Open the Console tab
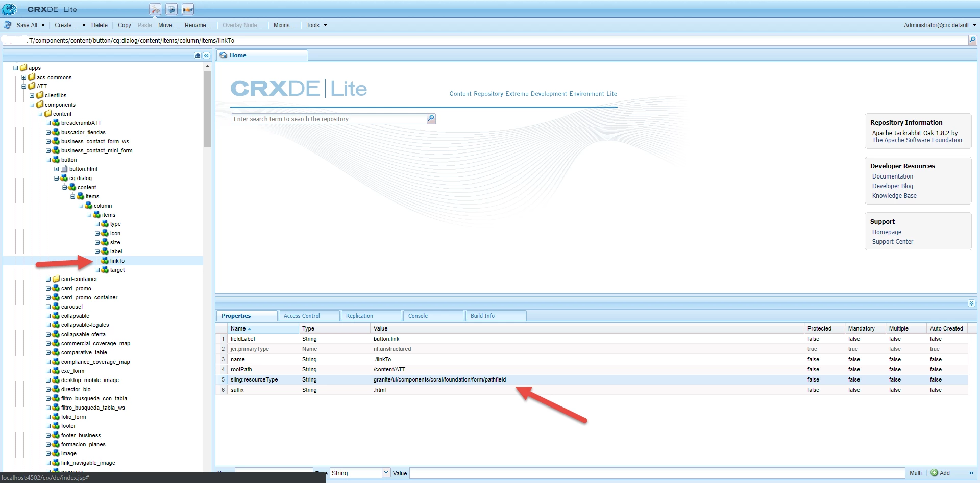 [x=433, y=316]
